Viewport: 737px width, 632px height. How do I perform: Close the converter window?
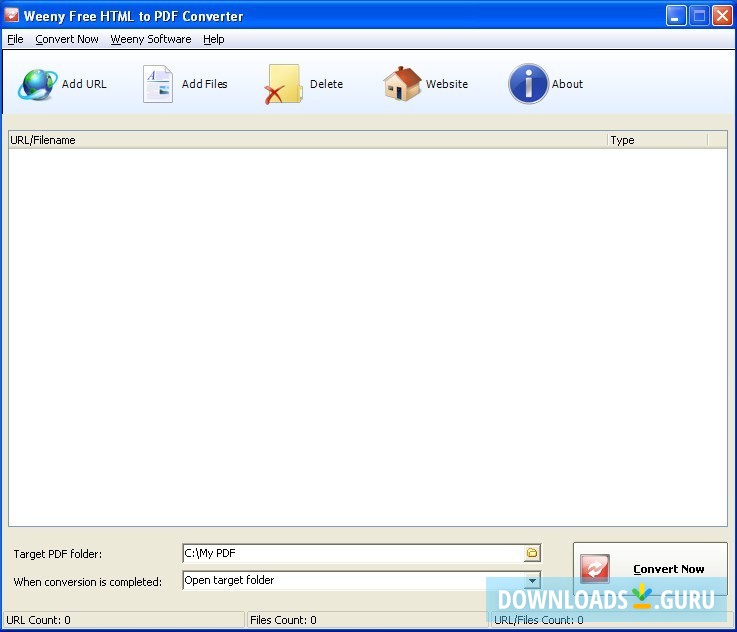pyautogui.click(x=722, y=16)
